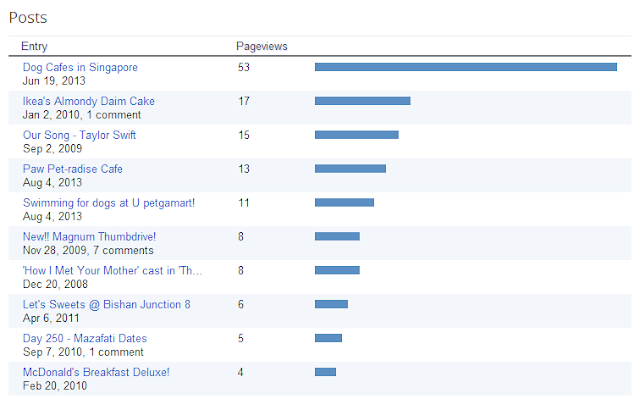This screenshot has width=640, height=399.
Task: Open Day 250 - Mazafati Dates post
Action: [x=85, y=338]
